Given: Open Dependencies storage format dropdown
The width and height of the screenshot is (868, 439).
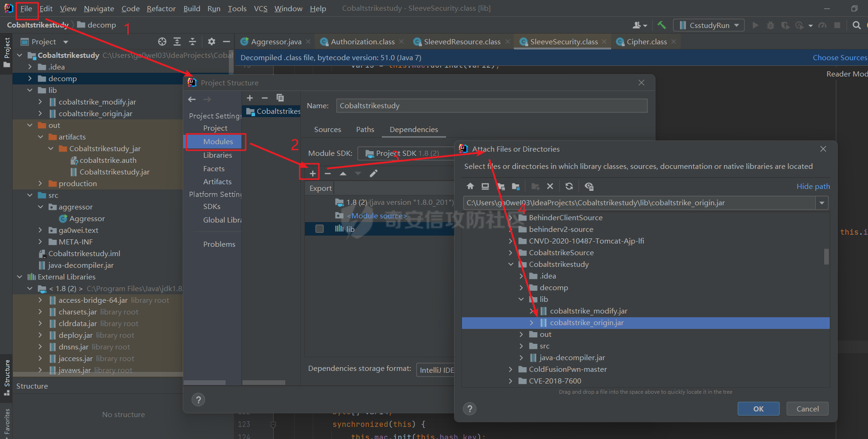Looking at the screenshot, I should [x=435, y=370].
